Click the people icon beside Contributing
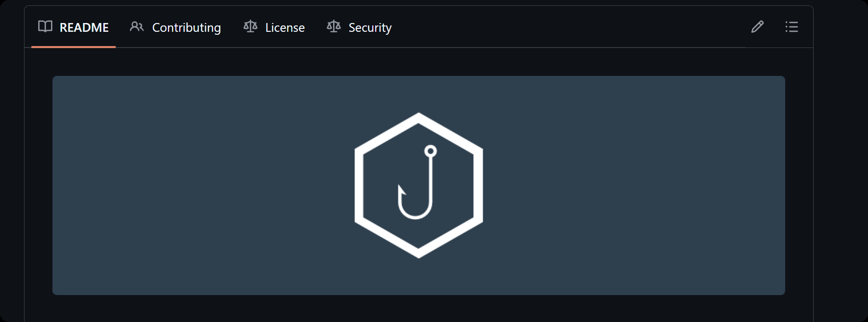 pyautogui.click(x=137, y=26)
